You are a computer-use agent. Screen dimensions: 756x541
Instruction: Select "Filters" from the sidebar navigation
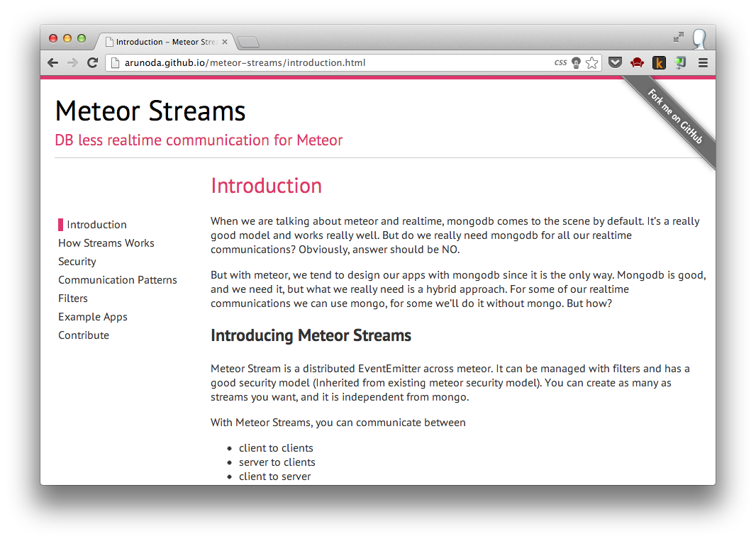coord(73,298)
